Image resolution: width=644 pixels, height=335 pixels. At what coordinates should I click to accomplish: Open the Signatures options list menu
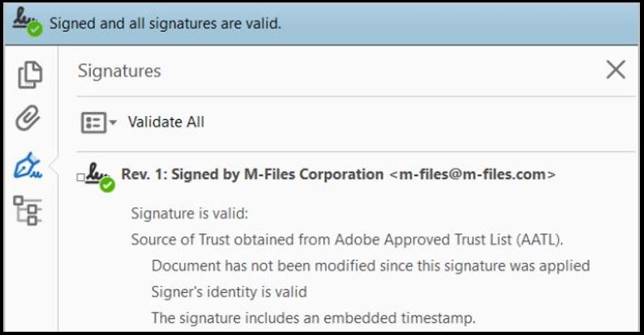coord(93,122)
